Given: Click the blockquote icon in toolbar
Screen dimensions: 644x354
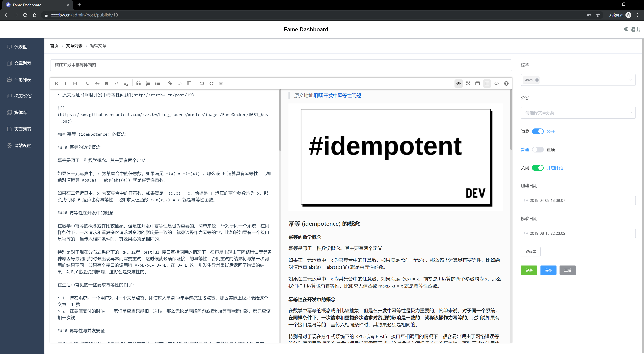Looking at the screenshot, I should coord(138,83).
